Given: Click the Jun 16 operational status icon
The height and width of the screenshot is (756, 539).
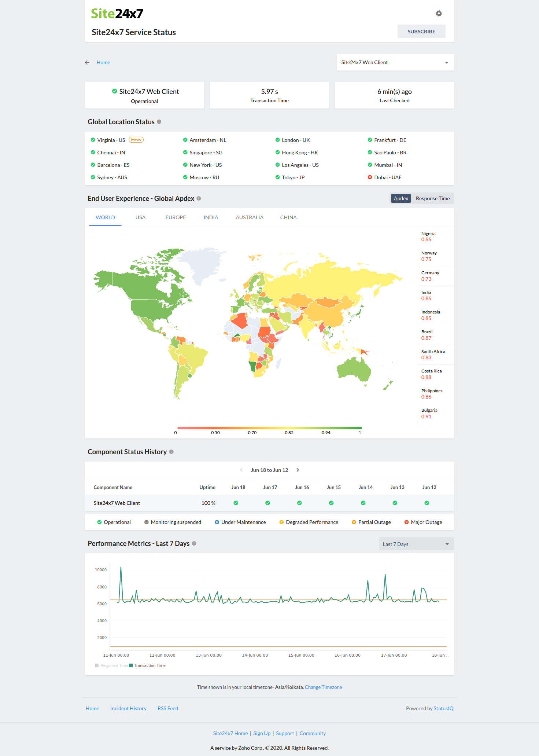Looking at the screenshot, I should point(299,503).
